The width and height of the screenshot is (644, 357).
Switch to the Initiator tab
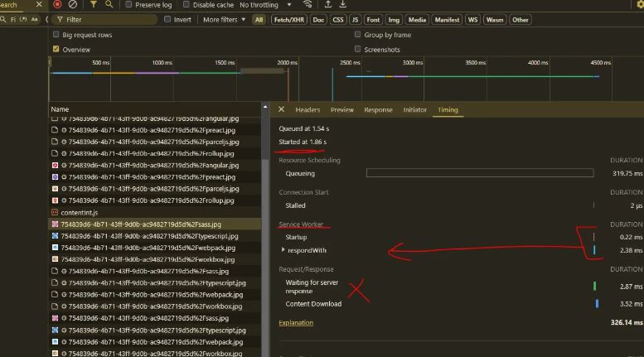(415, 109)
